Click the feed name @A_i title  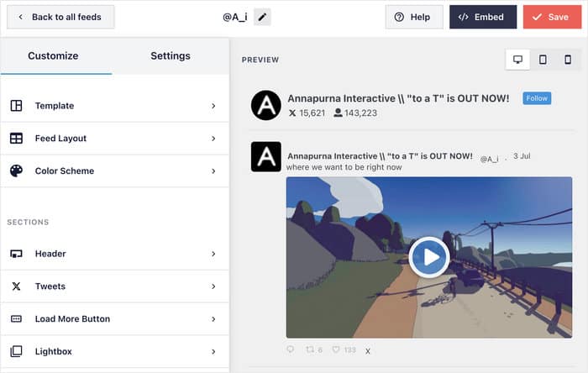(x=235, y=17)
